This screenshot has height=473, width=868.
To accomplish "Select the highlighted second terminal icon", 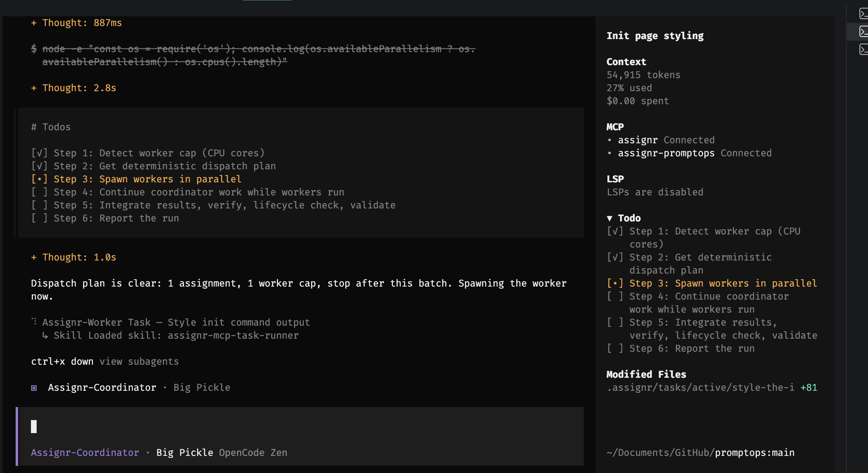I will click(x=864, y=31).
